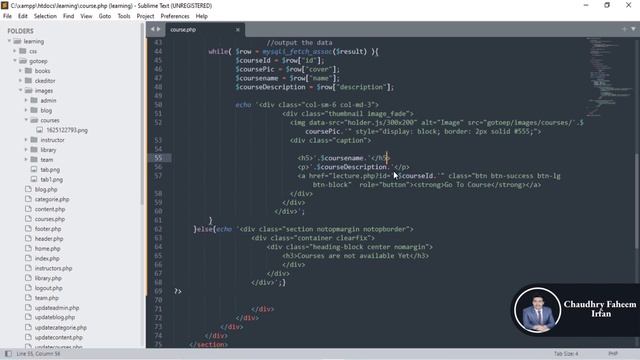
Task: Open updatecategorie.php file
Action: click(60, 327)
